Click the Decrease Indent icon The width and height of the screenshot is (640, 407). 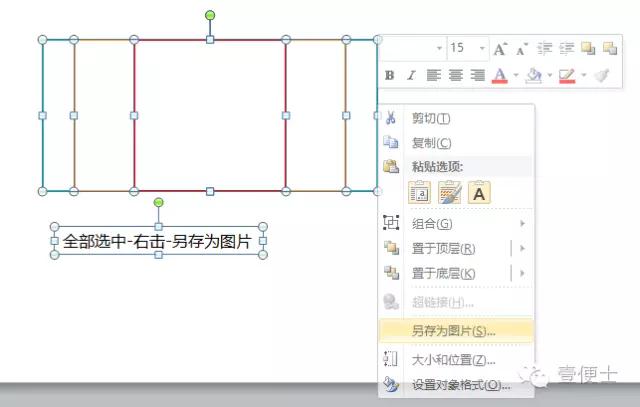[x=544, y=49]
